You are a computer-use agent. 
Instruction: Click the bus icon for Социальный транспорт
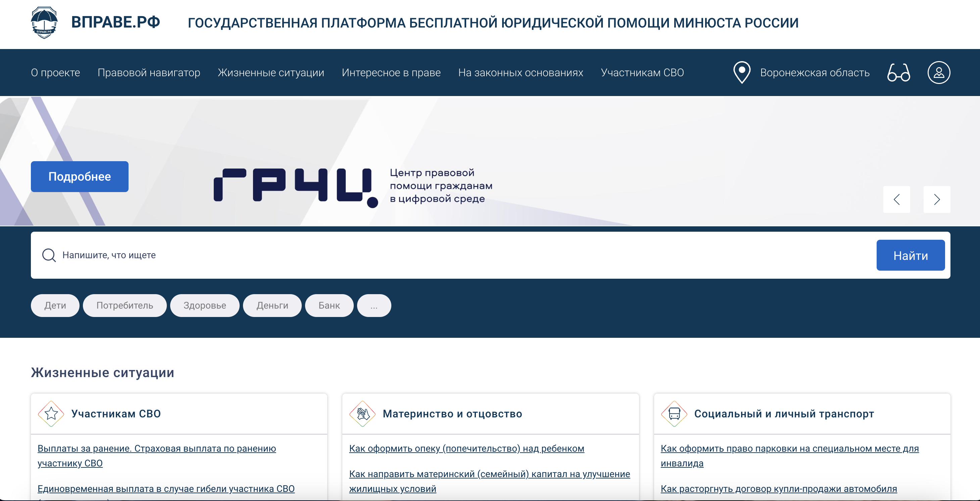tap(674, 413)
